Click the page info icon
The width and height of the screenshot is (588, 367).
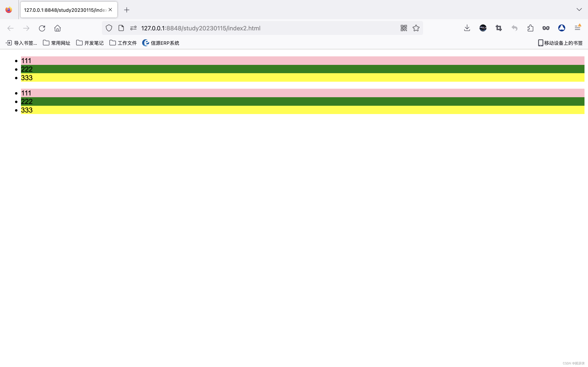(x=121, y=28)
